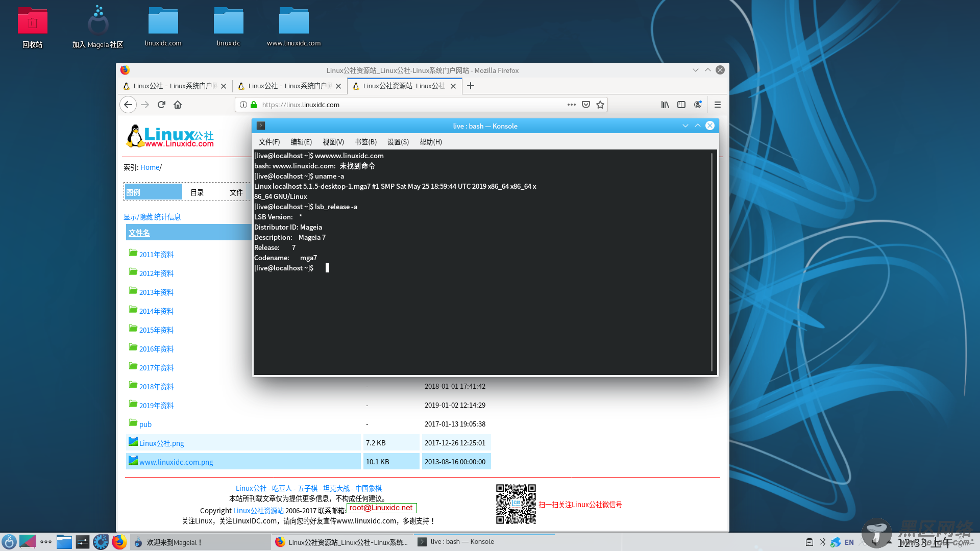Open the 2018年资料 folder
This screenshot has width=980, height=551.
156,387
